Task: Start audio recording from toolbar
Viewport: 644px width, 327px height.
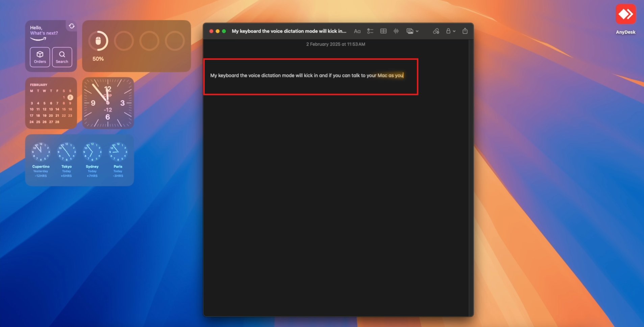Action: click(396, 31)
